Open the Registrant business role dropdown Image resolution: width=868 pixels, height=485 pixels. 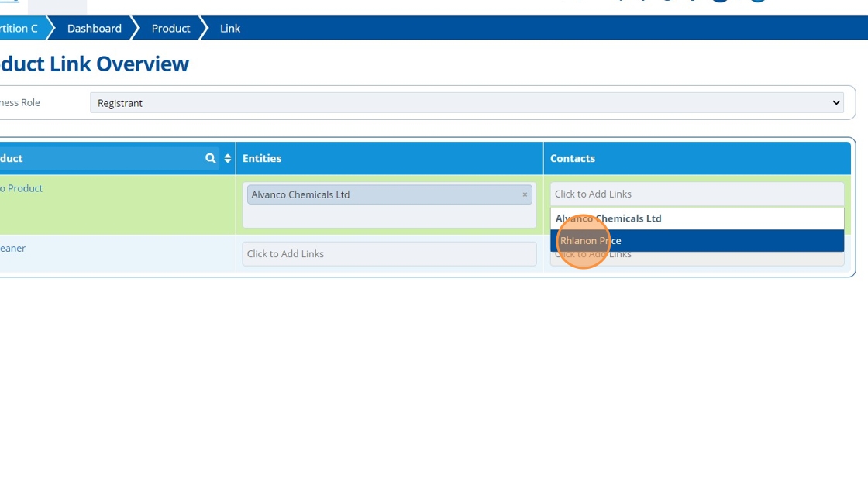pyautogui.click(x=467, y=103)
